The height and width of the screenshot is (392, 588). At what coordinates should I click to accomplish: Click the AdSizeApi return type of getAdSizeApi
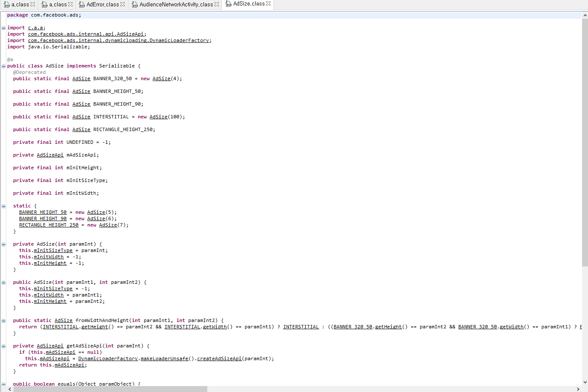(50, 346)
